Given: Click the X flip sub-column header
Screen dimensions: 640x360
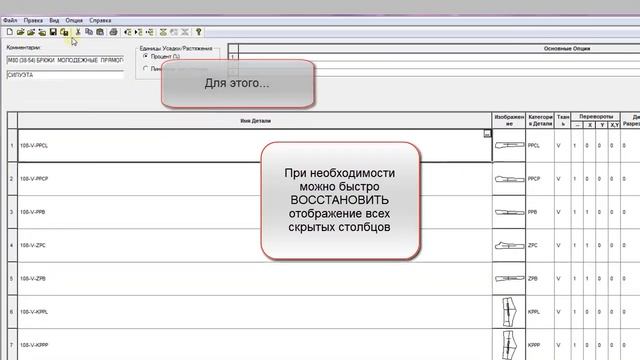Looking at the screenshot, I should coord(589,125).
